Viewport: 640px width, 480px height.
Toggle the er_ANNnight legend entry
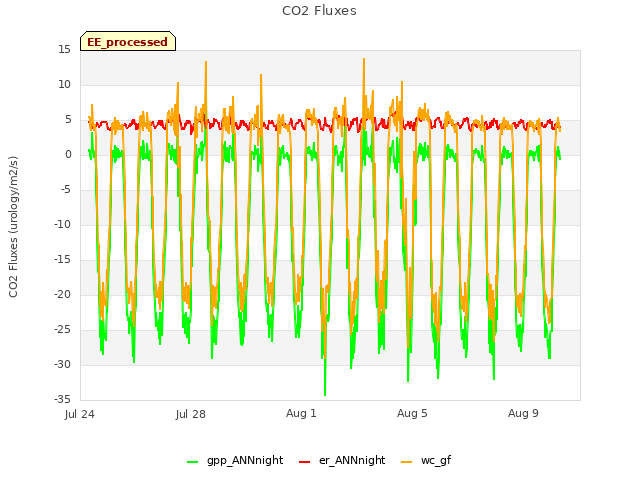tap(342, 460)
